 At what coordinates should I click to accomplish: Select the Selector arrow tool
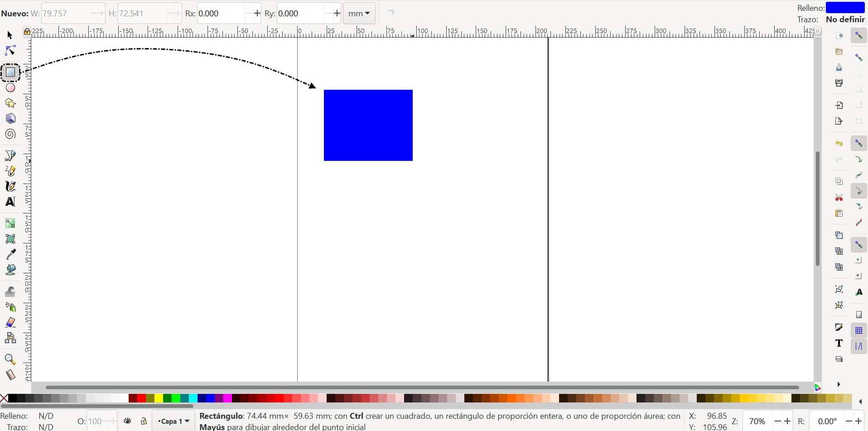[x=10, y=35]
